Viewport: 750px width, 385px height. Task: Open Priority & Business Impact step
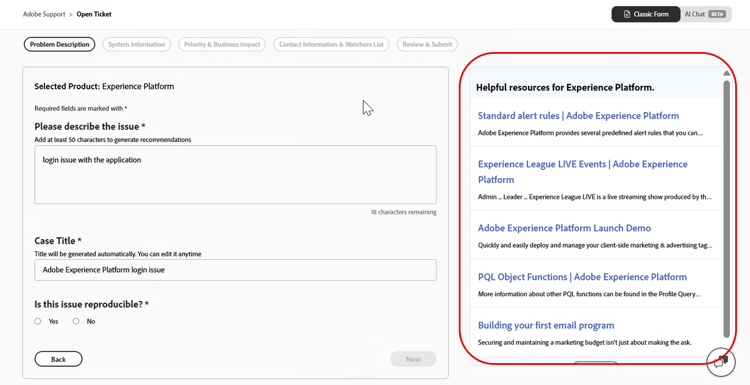click(222, 44)
